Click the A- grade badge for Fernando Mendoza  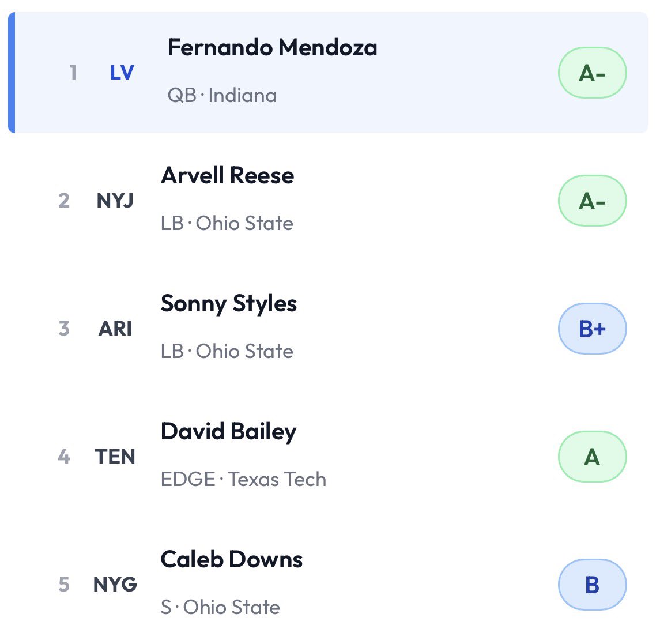click(592, 73)
